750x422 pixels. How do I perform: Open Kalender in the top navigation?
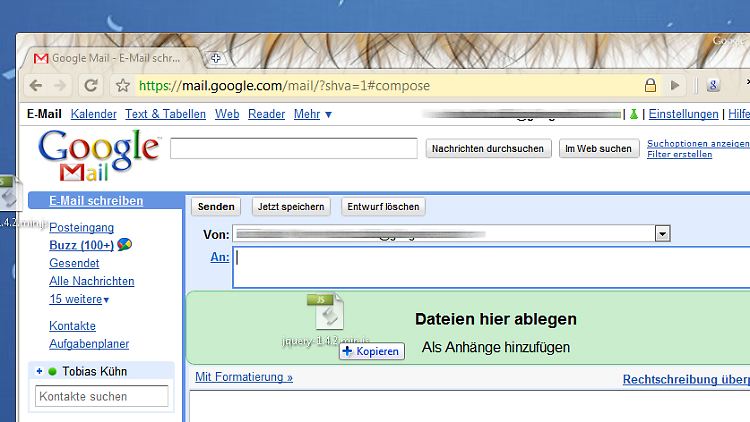[x=93, y=114]
